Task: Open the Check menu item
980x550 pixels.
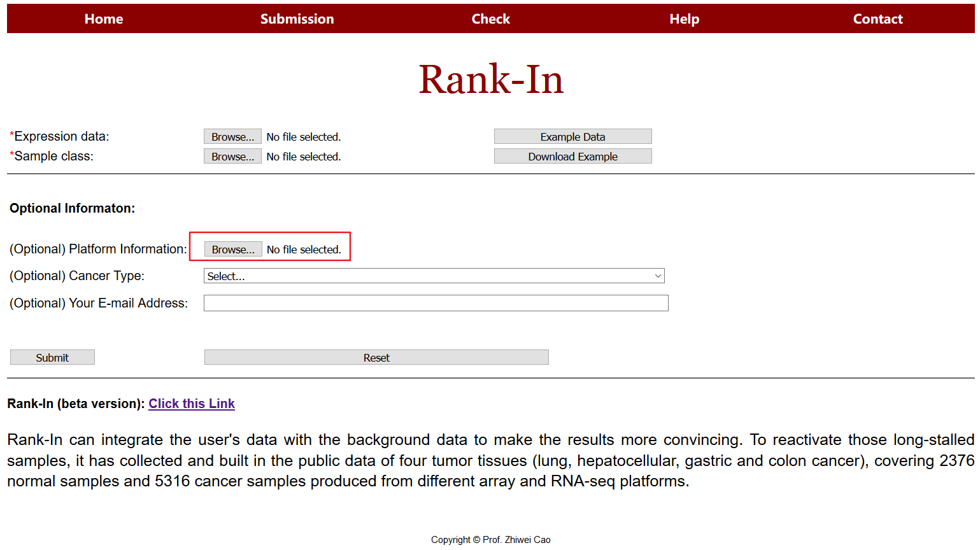Action: (x=490, y=19)
